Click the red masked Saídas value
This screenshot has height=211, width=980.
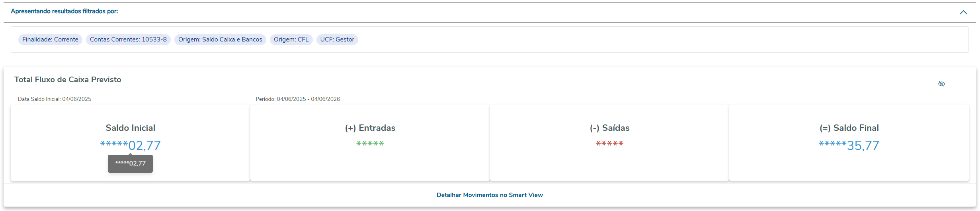609,144
